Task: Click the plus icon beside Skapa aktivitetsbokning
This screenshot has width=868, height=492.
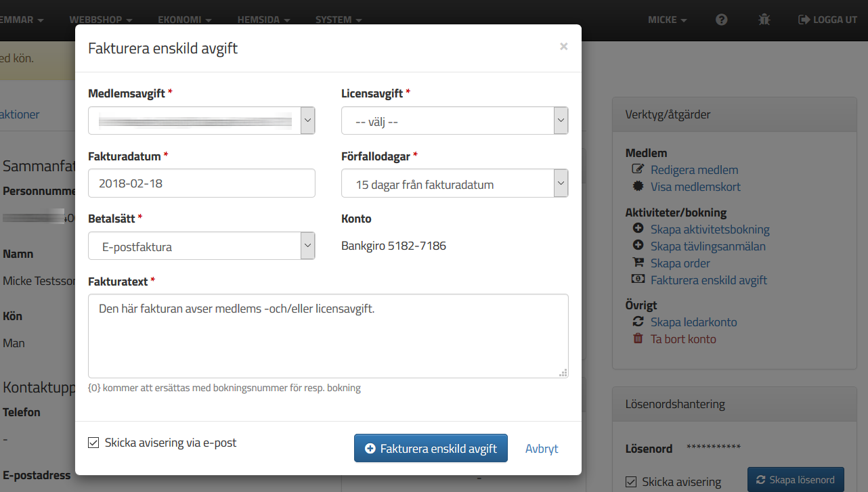Action: point(637,229)
